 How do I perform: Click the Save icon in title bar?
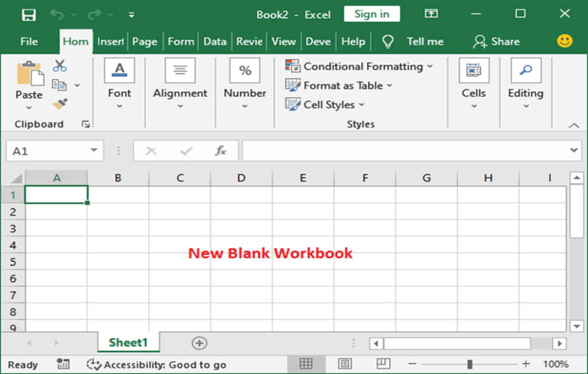(x=29, y=15)
